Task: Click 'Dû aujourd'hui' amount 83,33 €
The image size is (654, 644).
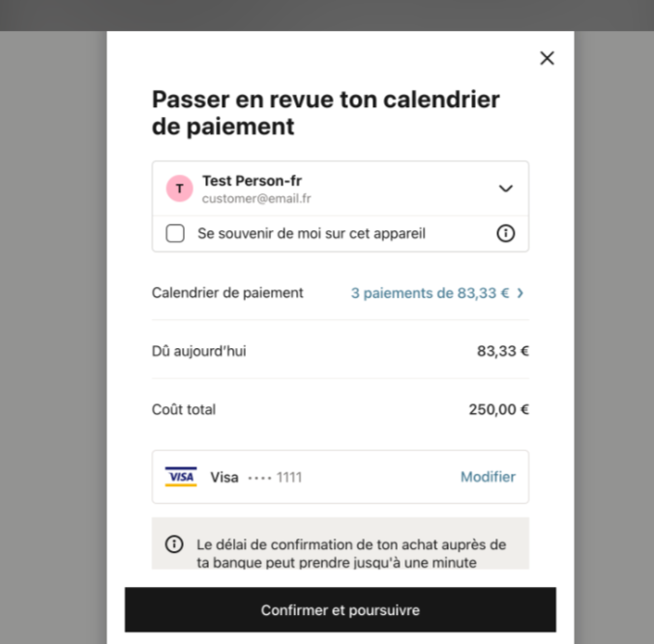Action: click(x=503, y=351)
